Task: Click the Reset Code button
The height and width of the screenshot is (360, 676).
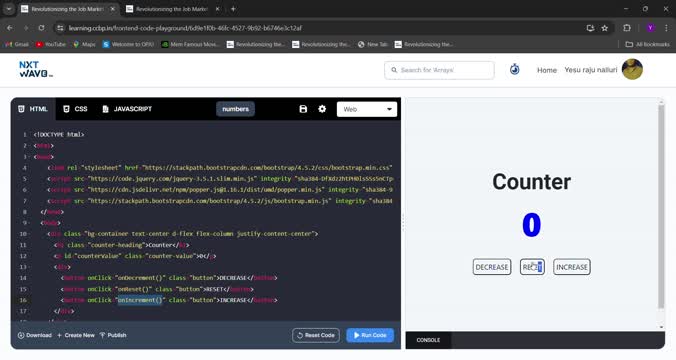Action: point(316,335)
